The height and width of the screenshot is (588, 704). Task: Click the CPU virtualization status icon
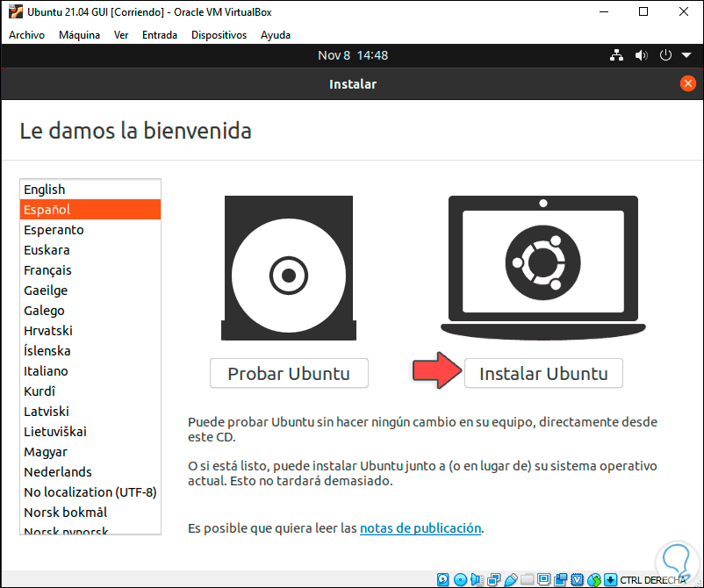577,579
